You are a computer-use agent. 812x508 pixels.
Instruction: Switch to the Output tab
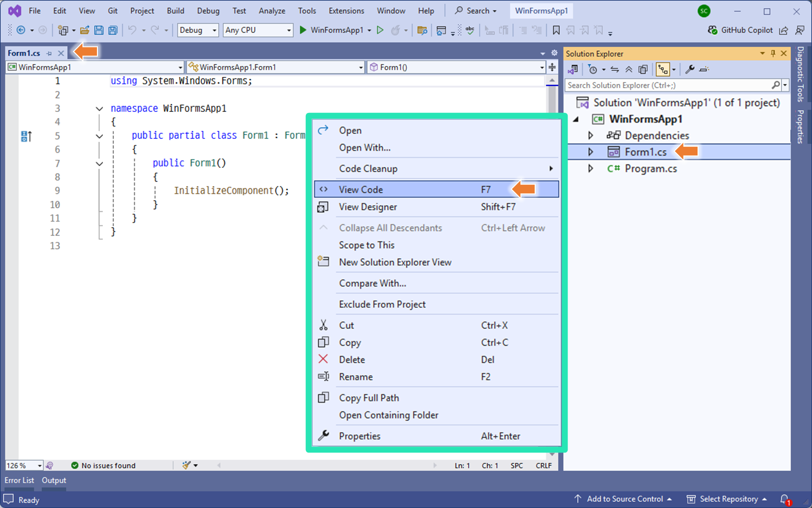click(54, 480)
